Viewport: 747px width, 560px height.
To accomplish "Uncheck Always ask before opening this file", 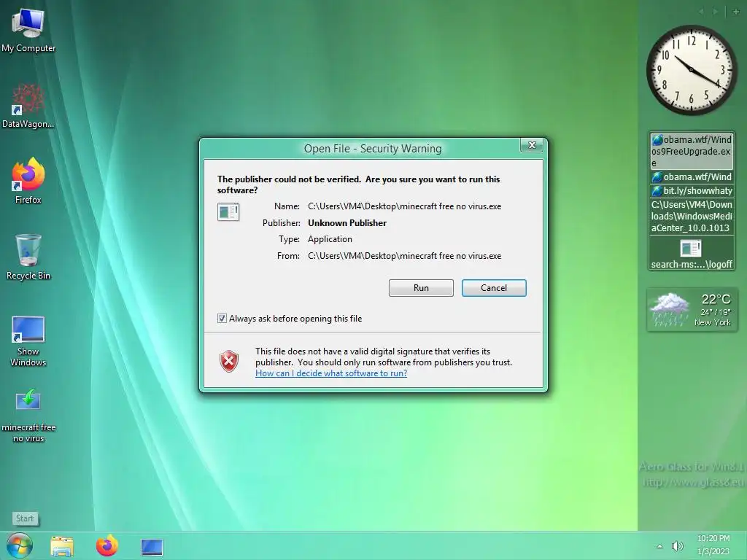I will coord(222,319).
